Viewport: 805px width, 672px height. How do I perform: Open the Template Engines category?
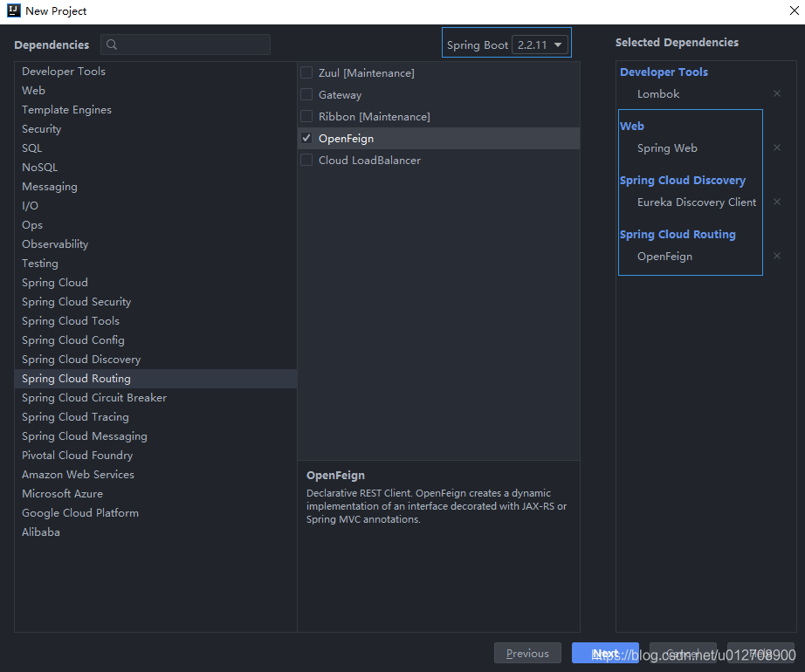155,110
